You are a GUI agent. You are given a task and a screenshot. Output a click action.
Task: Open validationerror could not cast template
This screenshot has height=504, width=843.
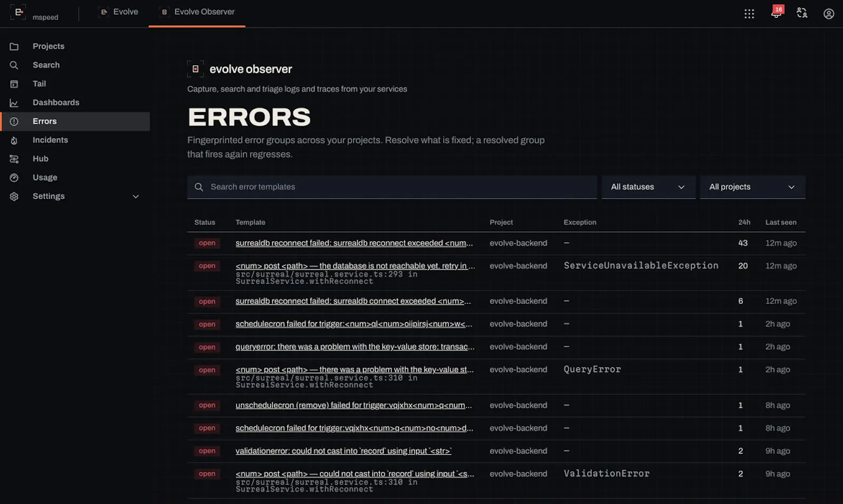pos(344,451)
